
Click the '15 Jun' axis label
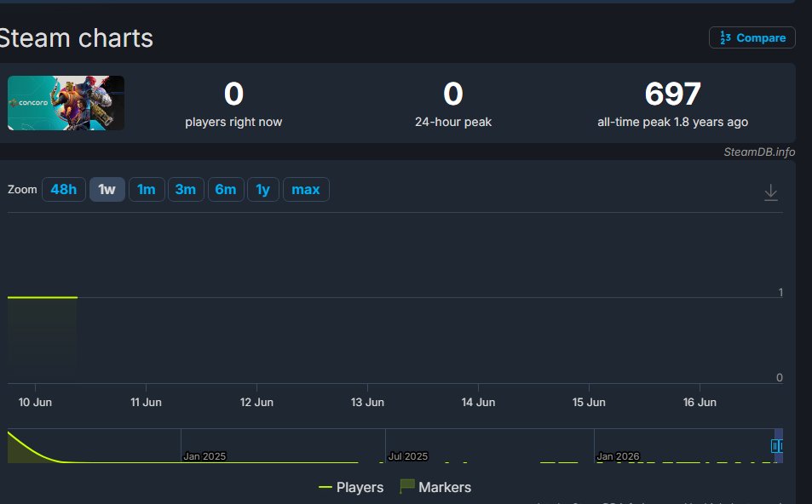coord(589,402)
